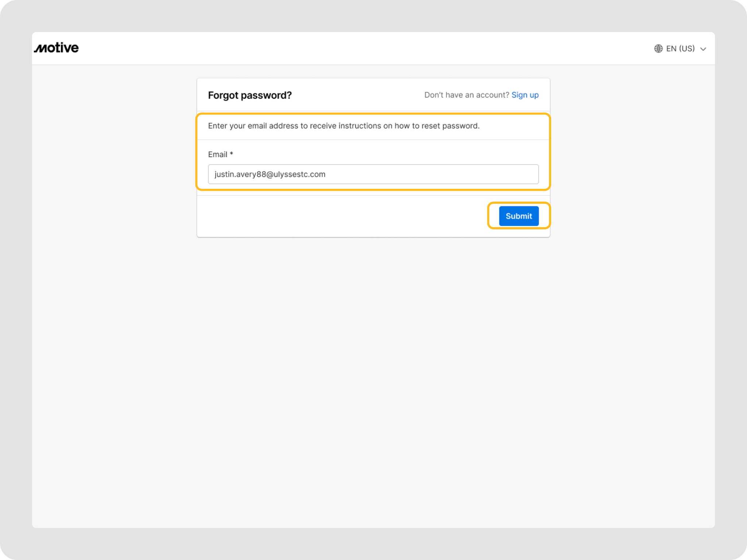Click the word Submit on button

click(x=519, y=216)
